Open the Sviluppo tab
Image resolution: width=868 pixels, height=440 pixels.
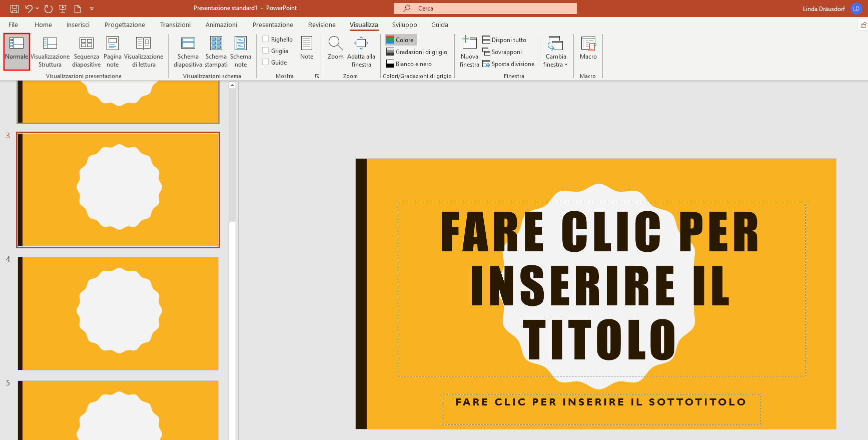(405, 25)
